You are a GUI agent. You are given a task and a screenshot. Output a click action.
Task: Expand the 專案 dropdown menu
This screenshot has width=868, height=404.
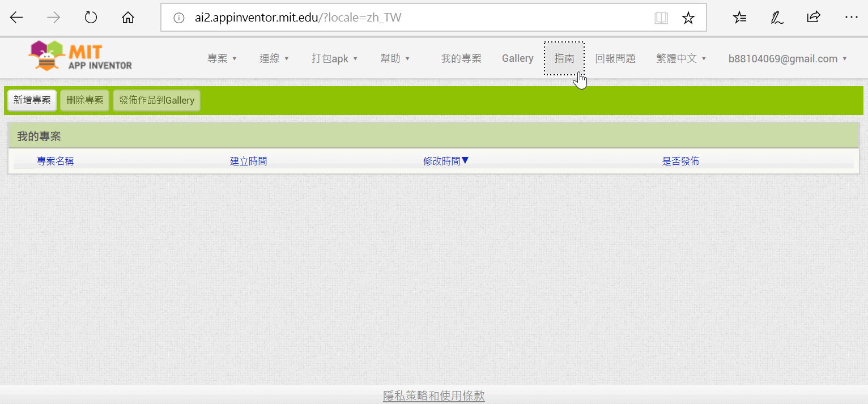222,58
